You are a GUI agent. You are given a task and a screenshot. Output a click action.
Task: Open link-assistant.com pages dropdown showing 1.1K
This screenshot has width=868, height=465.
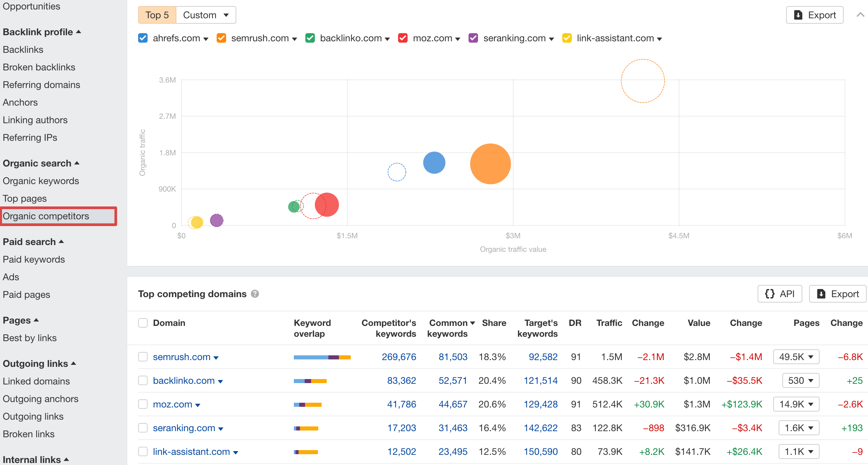[x=799, y=451]
